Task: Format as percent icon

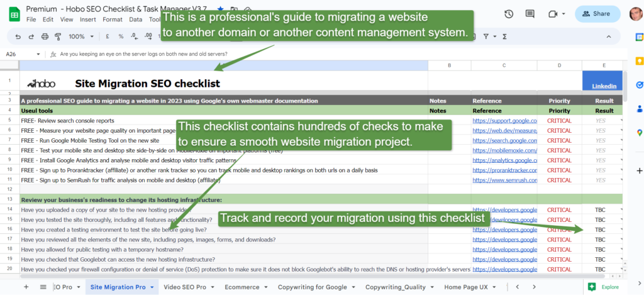Action: click(121, 36)
